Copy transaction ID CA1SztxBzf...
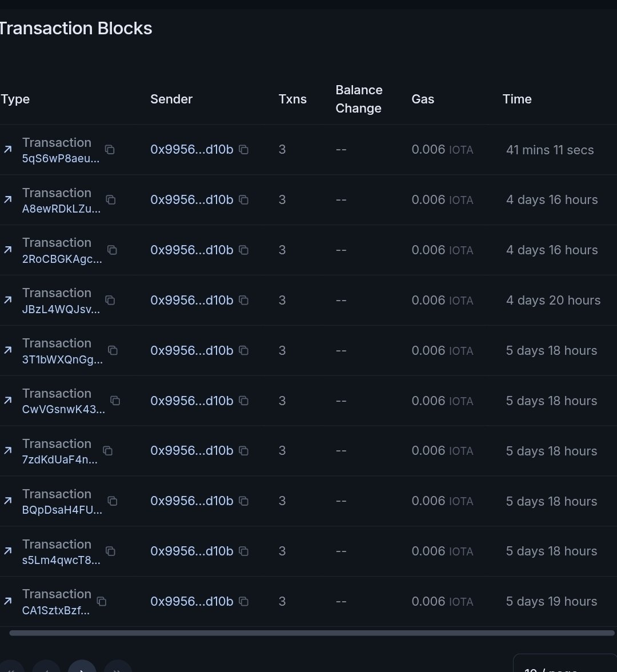Viewport: 617px width, 672px height. (x=102, y=601)
